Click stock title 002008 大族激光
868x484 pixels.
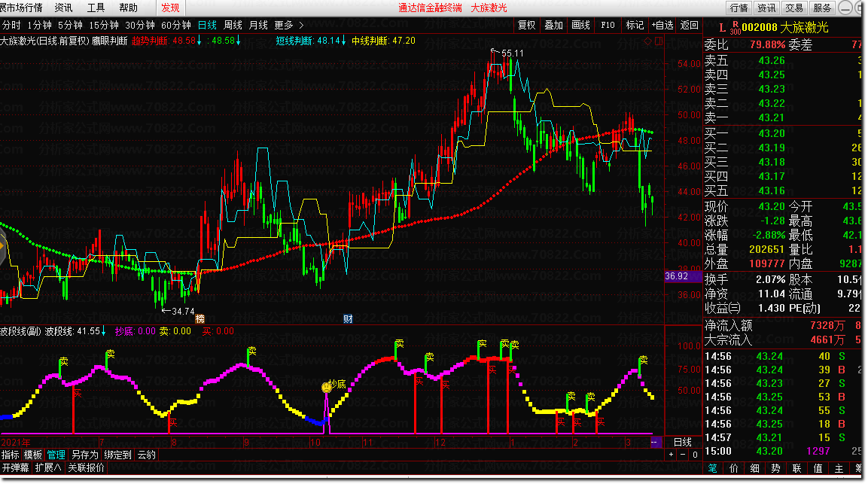pos(785,28)
